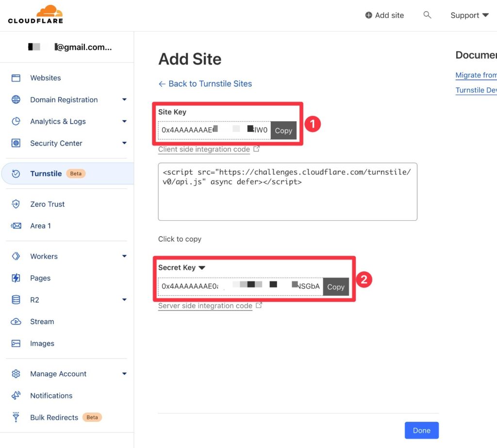Click Add site in the top bar

pyautogui.click(x=384, y=15)
